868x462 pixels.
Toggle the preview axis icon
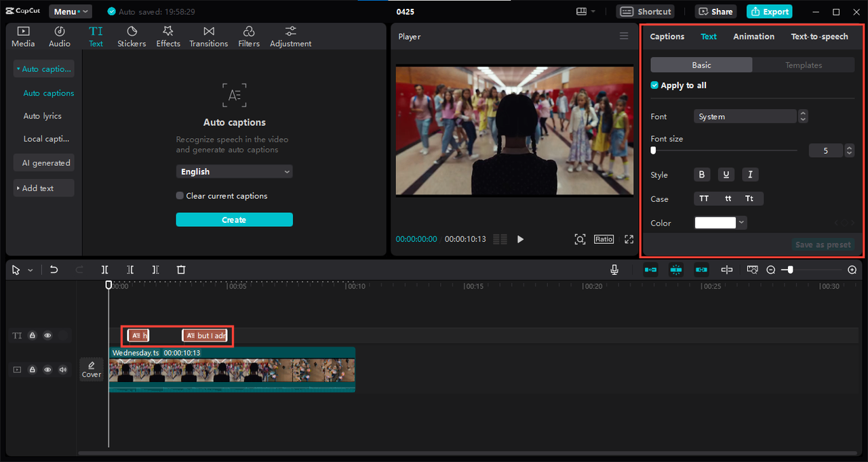tap(727, 270)
